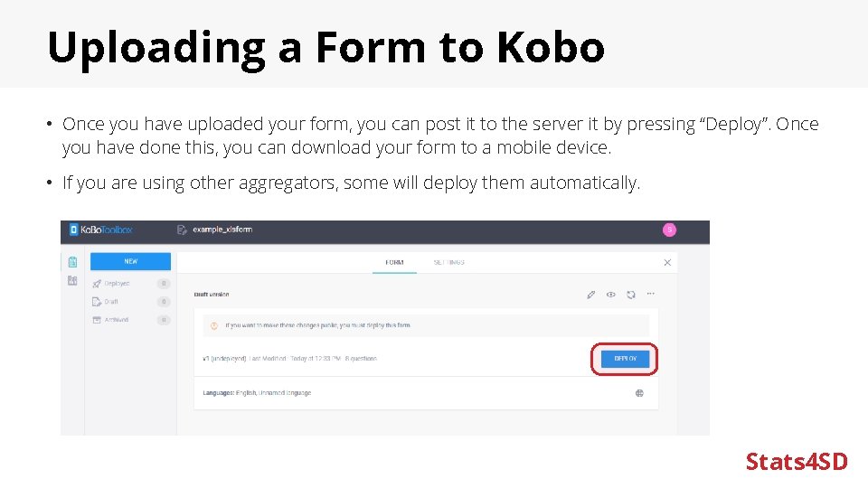868x488 pixels.
Task: Click the pencil edit form icon
Action: 591,294
